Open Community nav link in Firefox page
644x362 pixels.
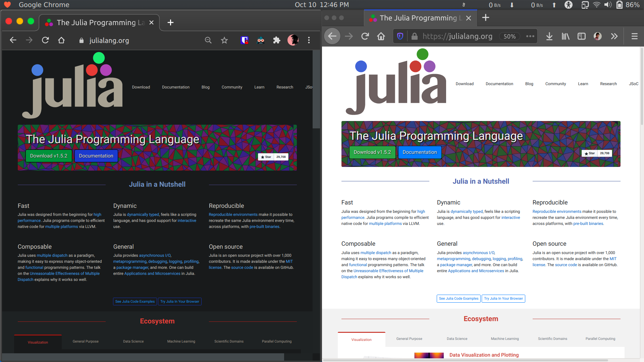coord(555,84)
